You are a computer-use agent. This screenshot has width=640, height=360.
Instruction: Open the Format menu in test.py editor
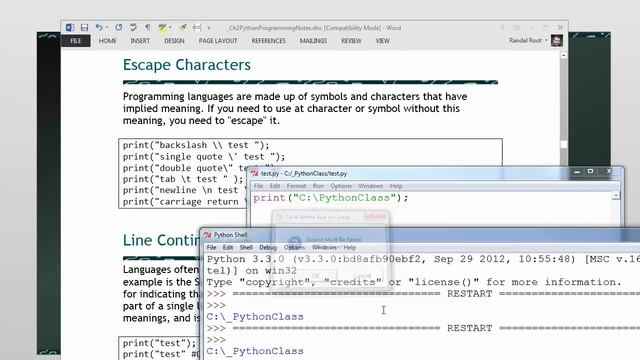click(296, 186)
